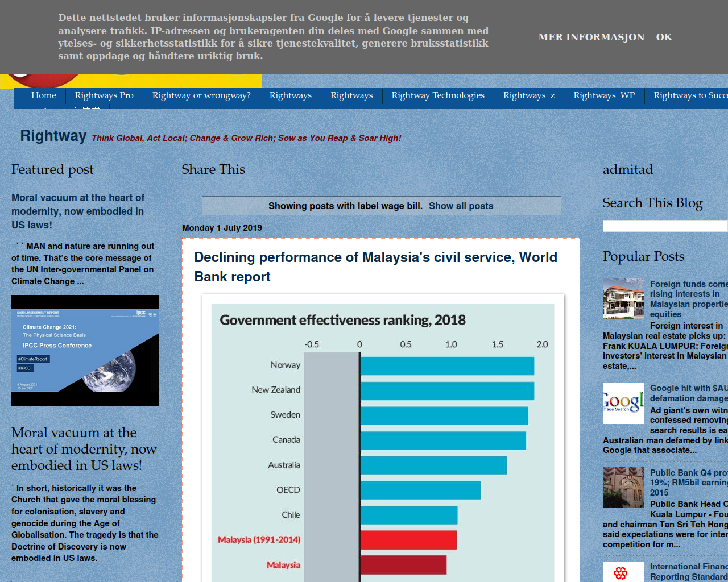Image resolution: width=728 pixels, height=582 pixels.
Task: Dismiss the cookie notice with OK
Action: [x=664, y=37]
